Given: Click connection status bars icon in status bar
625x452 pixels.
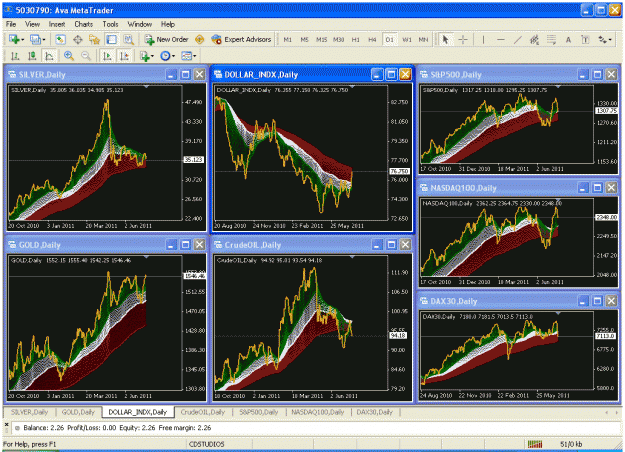Looking at the screenshot, I should click(x=535, y=444).
